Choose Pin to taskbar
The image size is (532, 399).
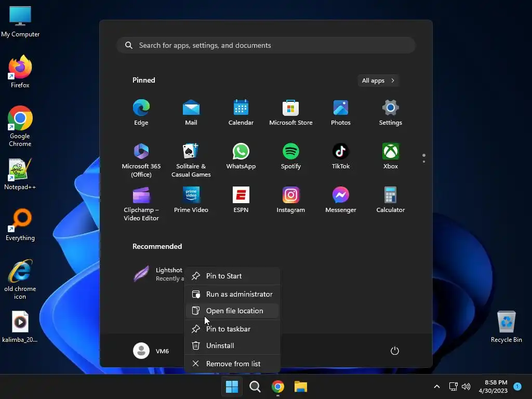click(x=232, y=329)
